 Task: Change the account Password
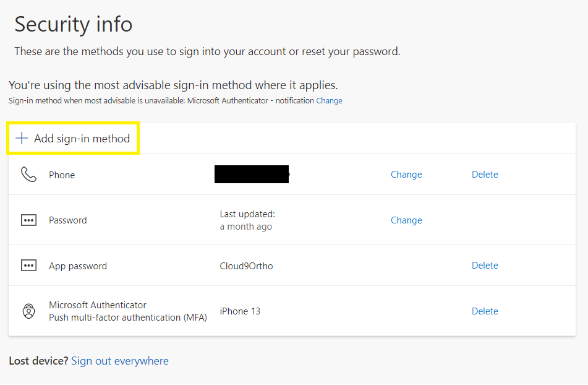coord(406,220)
